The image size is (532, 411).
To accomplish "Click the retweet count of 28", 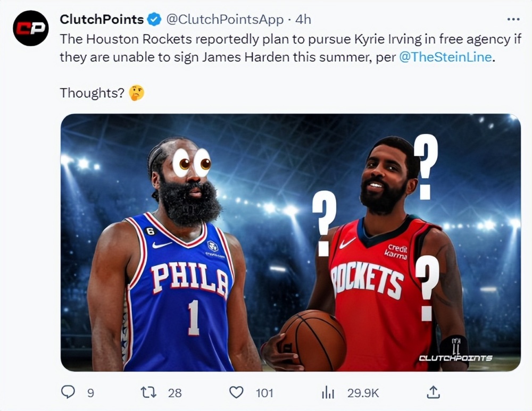I will point(174,393).
